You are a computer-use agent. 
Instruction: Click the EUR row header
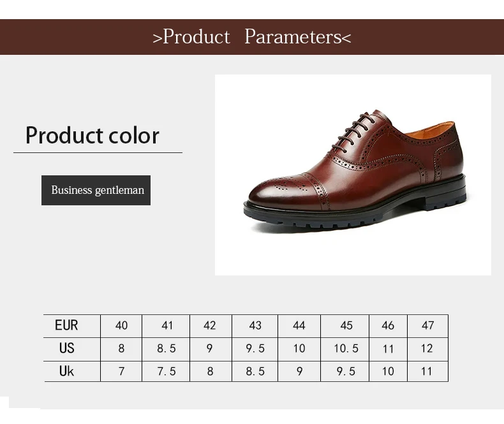66,326
